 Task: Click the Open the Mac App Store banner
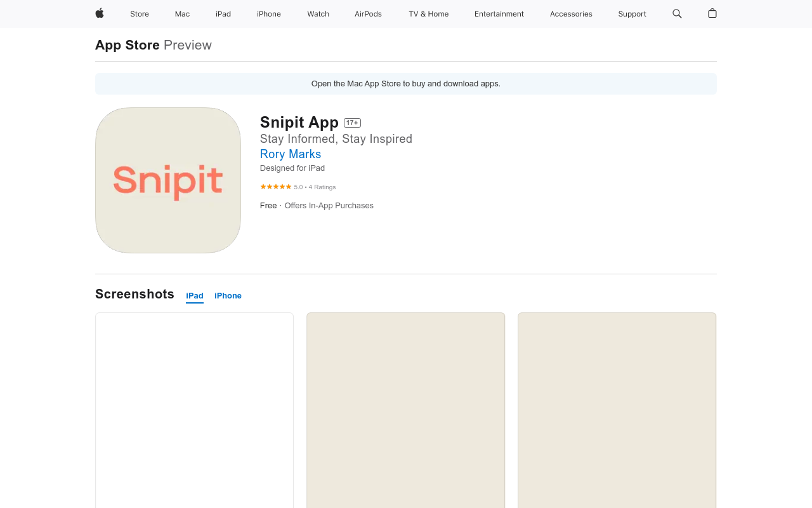[x=406, y=84]
